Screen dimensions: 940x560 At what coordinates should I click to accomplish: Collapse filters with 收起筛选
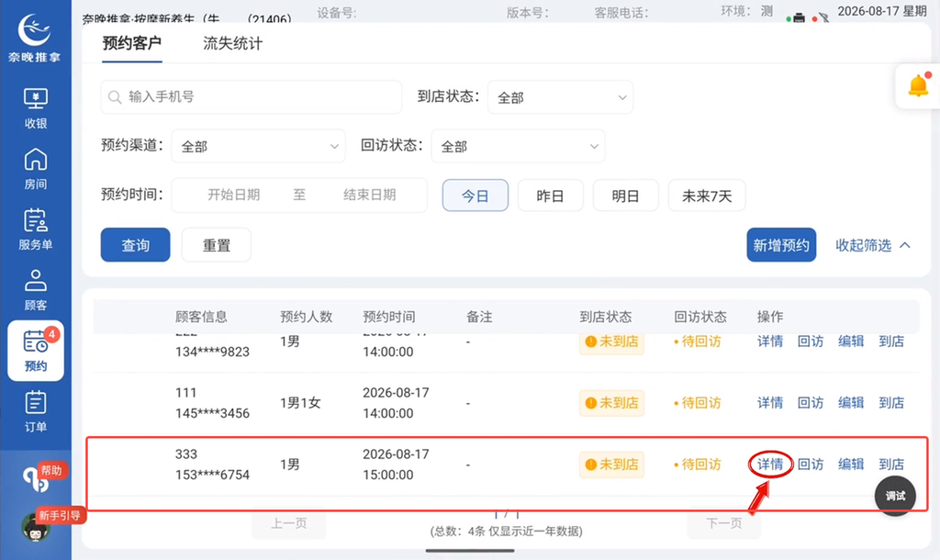874,244
